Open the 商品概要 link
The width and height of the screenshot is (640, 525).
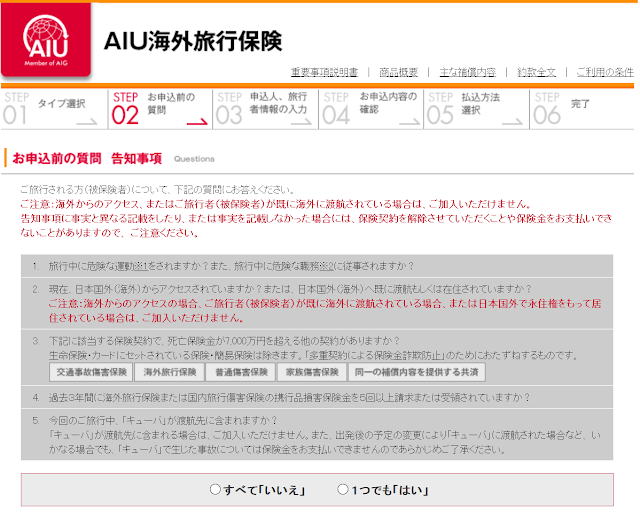coord(398,72)
